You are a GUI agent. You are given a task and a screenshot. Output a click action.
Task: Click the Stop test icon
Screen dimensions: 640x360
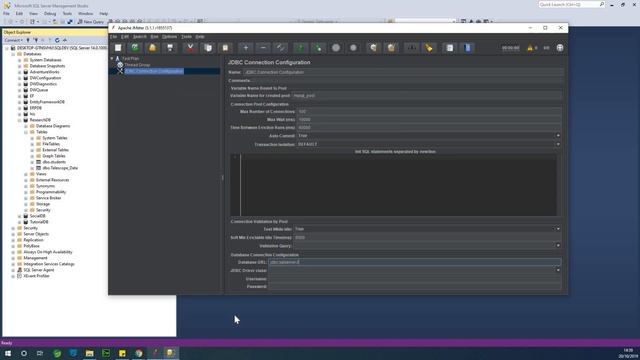336,48
